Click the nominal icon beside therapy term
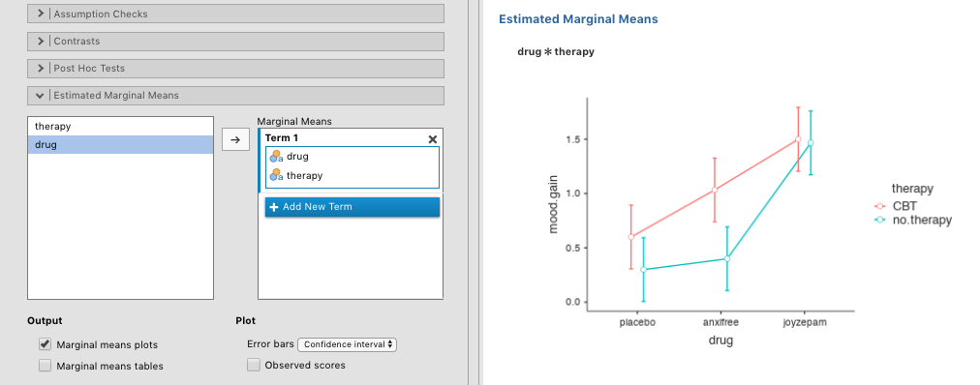This screenshot has height=385, width=980. [x=276, y=175]
